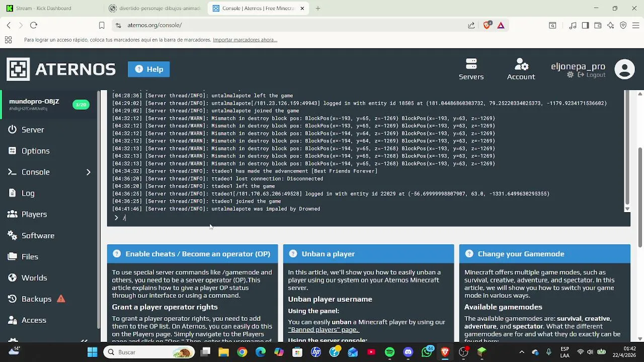Click the mundopro-O8jZ server name
The height and width of the screenshot is (362, 644).
pyautogui.click(x=34, y=101)
